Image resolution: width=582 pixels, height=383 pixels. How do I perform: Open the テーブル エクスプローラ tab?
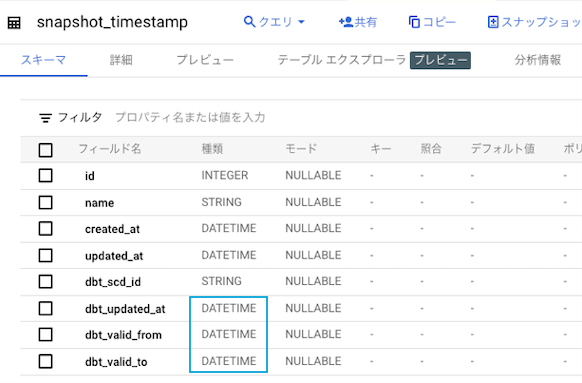tap(341, 60)
